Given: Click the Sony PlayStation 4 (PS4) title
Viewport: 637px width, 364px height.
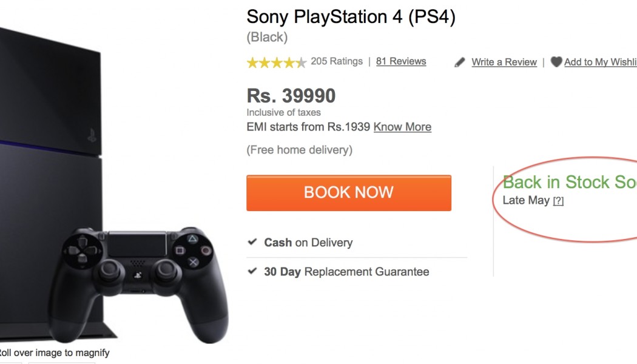Looking at the screenshot, I should click(x=351, y=16).
